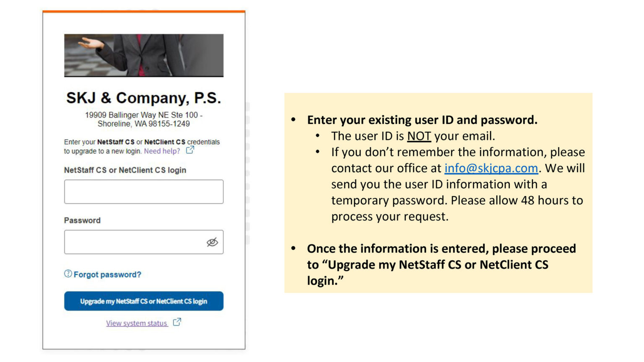Image resolution: width=644 pixels, height=362 pixels.
Task: Toggle password visibility with the eye icon
Action: [x=212, y=242]
